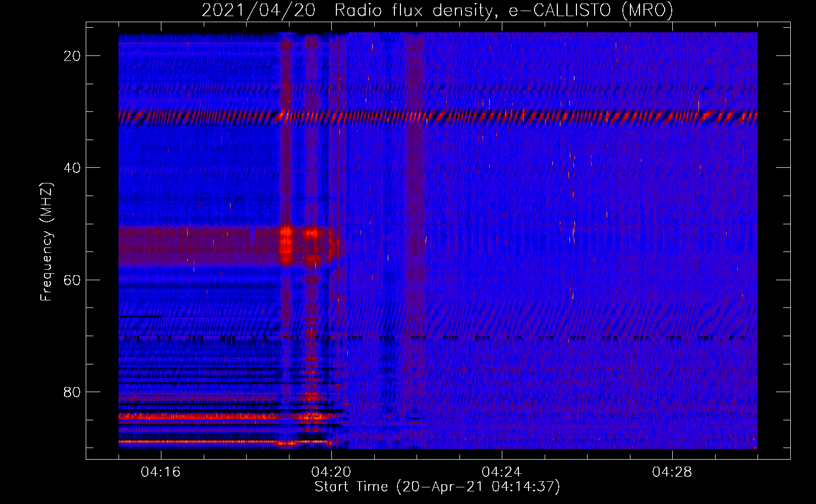Click the '04:24' time tick label

tap(502, 472)
